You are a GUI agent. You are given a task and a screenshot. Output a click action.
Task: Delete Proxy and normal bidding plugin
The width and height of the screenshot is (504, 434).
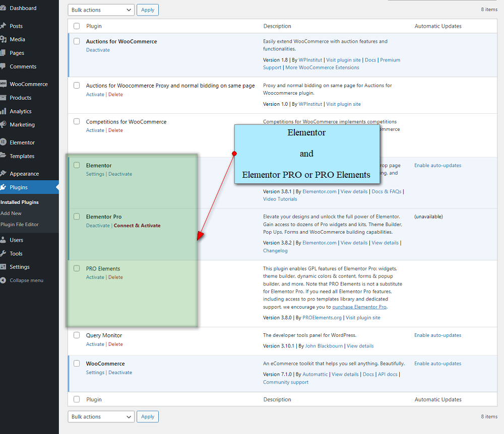[115, 94]
